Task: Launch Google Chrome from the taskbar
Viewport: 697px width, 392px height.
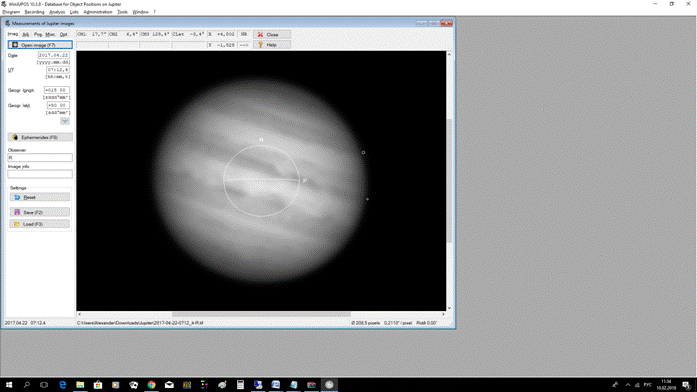Action: pyautogui.click(x=152, y=385)
